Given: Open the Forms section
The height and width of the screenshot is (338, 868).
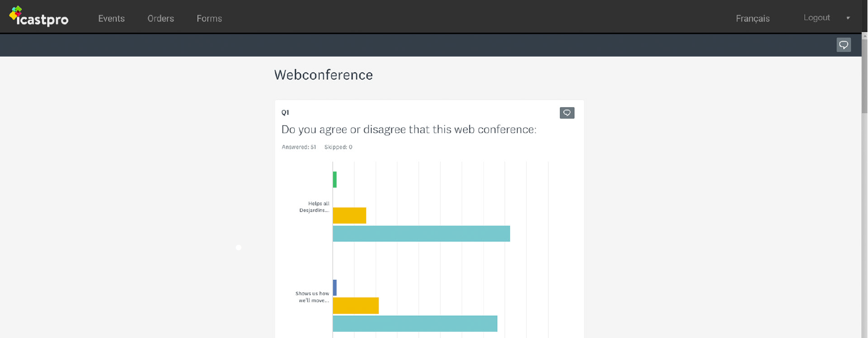Looking at the screenshot, I should 209,18.
